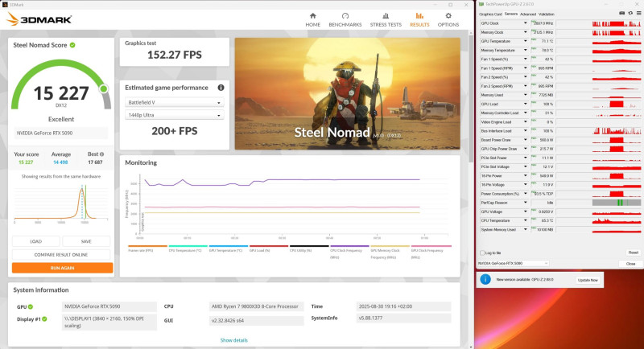This screenshot has height=349, width=644.
Task: Go to the Home section in 3DMark
Action: click(312, 19)
